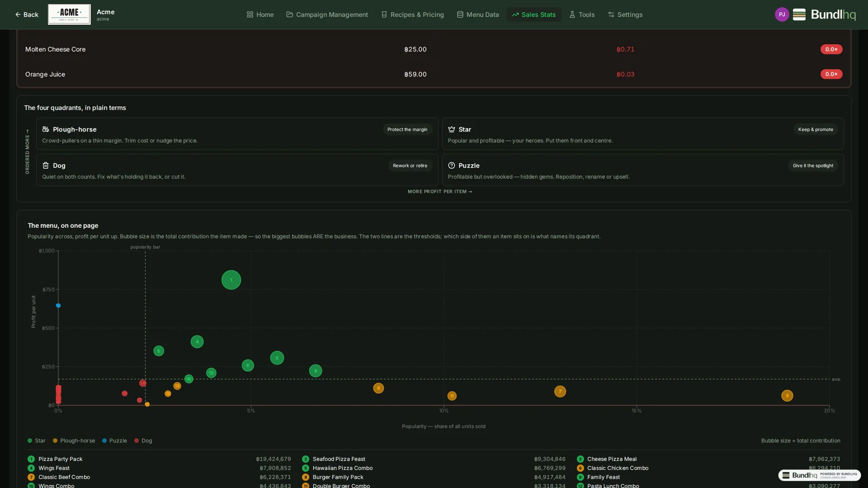Select green bubble 2 on the chart
This screenshot has width=868, height=488.
point(277,358)
